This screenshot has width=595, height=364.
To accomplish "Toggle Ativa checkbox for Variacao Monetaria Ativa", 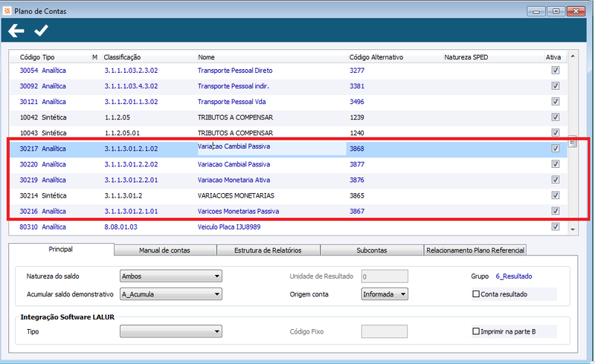I will pyautogui.click(x=555, y=180).
